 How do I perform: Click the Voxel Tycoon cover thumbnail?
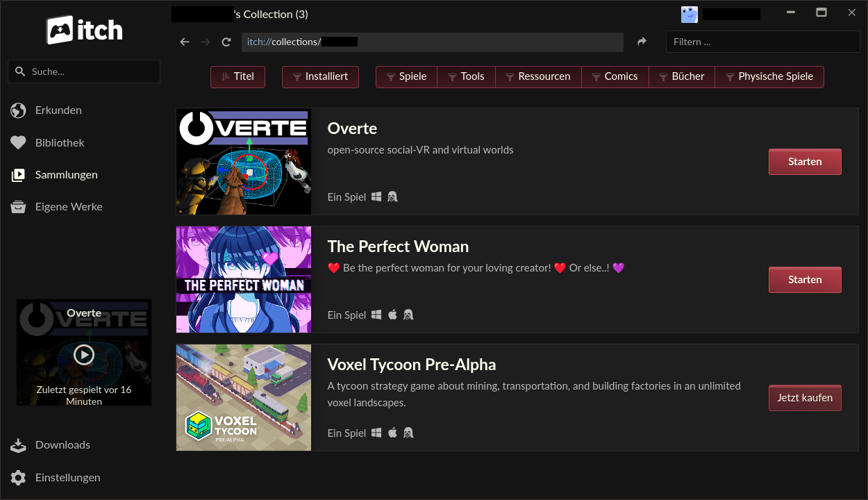tap(244, 397)
